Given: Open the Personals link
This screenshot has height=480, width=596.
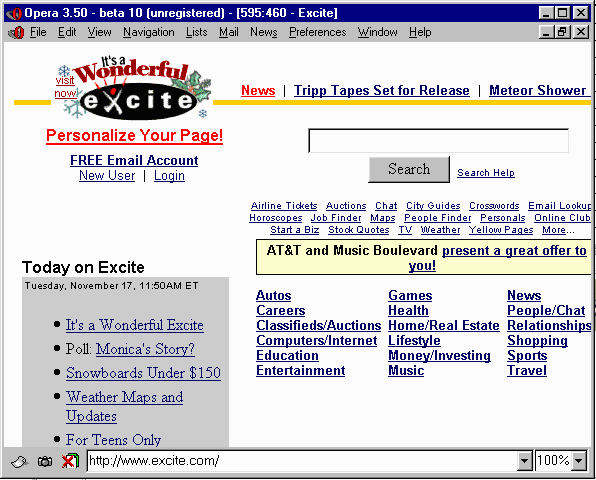Looking at the screenshot, I should click(502, 218).
